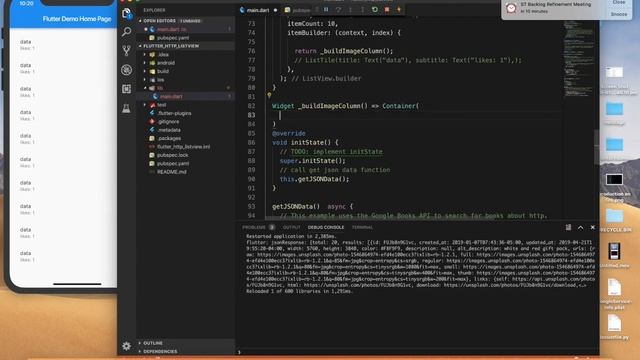640x360 pixels.
Task: Open the Terminal panel tab
Action: point(362,227)
